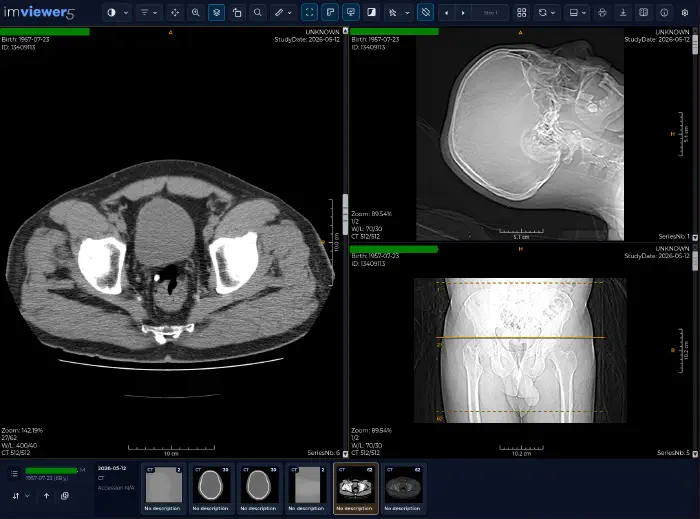Click the 'W/L: 400/40' overlay text
This screenshot has height=519, width=700.
coord(19,445)
